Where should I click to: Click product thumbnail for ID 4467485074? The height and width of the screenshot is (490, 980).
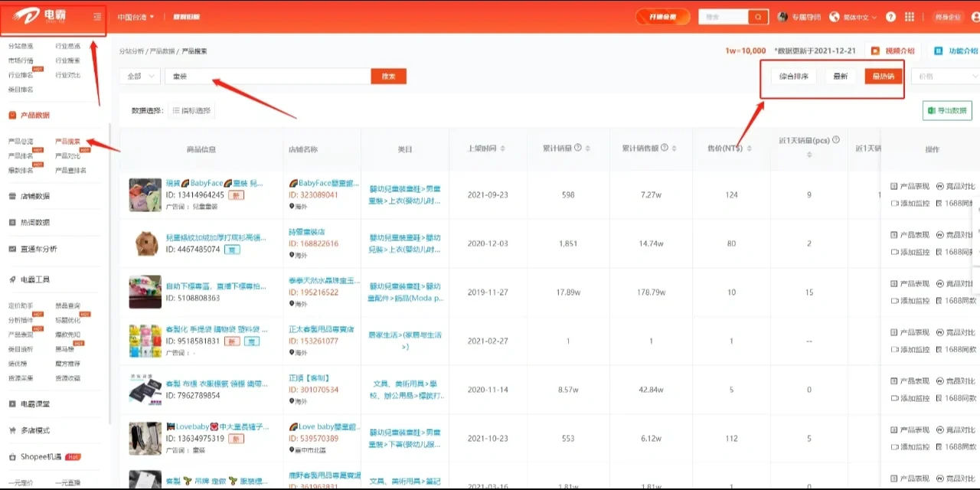145,243
